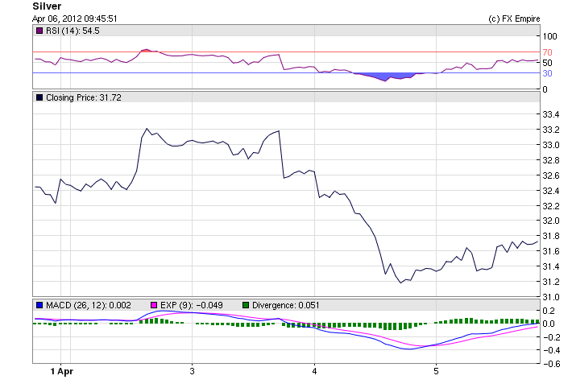This screenshot has height=392, width=572.
Task: Click the purple RSI (14) legend swatch
Action: (39, 31)
